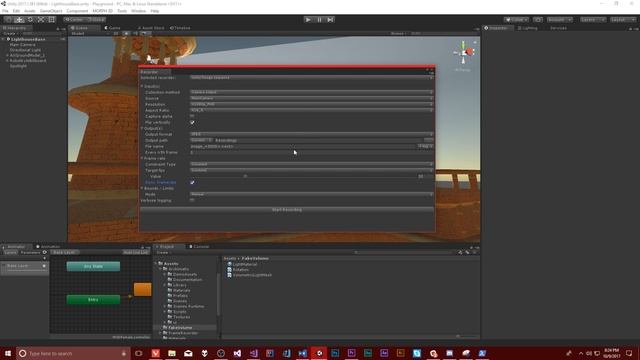Open the Bounds Mode dropdown
This screenshot has width=640, height=360.
point(311,194)
